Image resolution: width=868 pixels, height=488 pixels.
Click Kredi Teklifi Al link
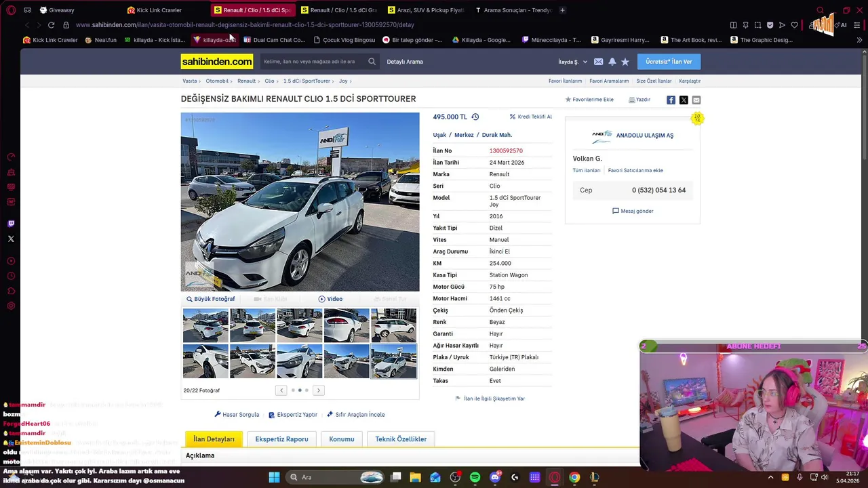tap(530, 117)
